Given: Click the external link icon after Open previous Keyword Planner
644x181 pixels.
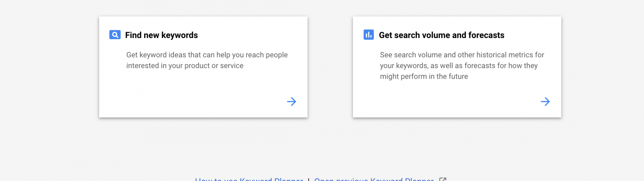Looking at the screenshot, I should click(x=443, y=179).
